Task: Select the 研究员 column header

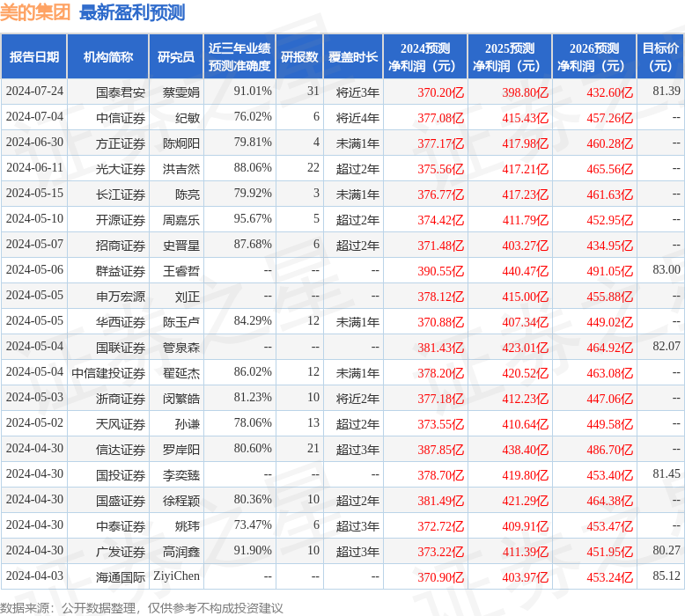Action: tap(176, 56)
